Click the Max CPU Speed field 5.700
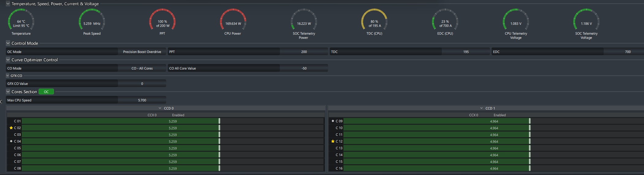 [x=142, y=100]
